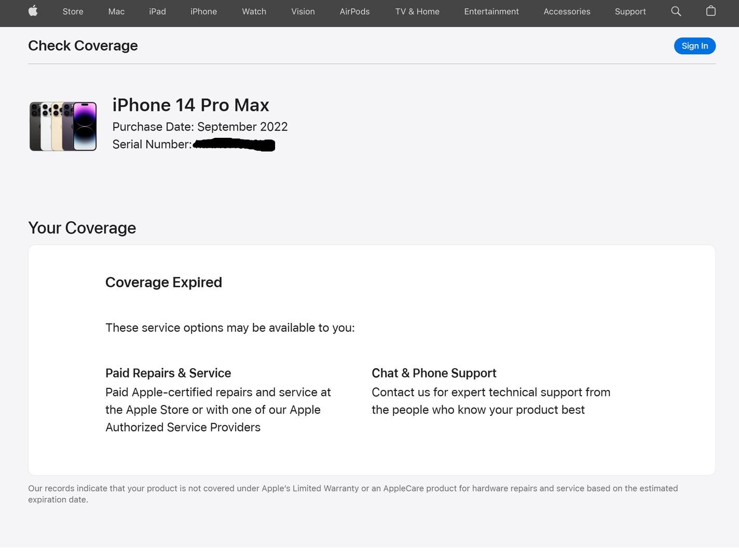
Task: Click the blue Sign In button
Action: (x=695, y=46)
